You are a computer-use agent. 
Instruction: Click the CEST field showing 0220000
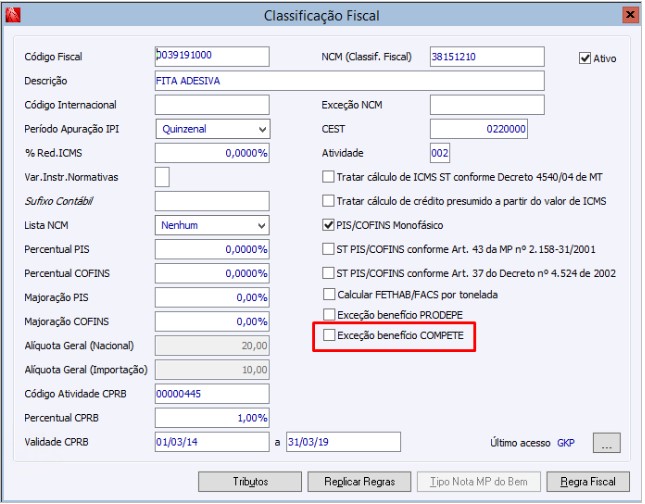(x=479, y=129)
